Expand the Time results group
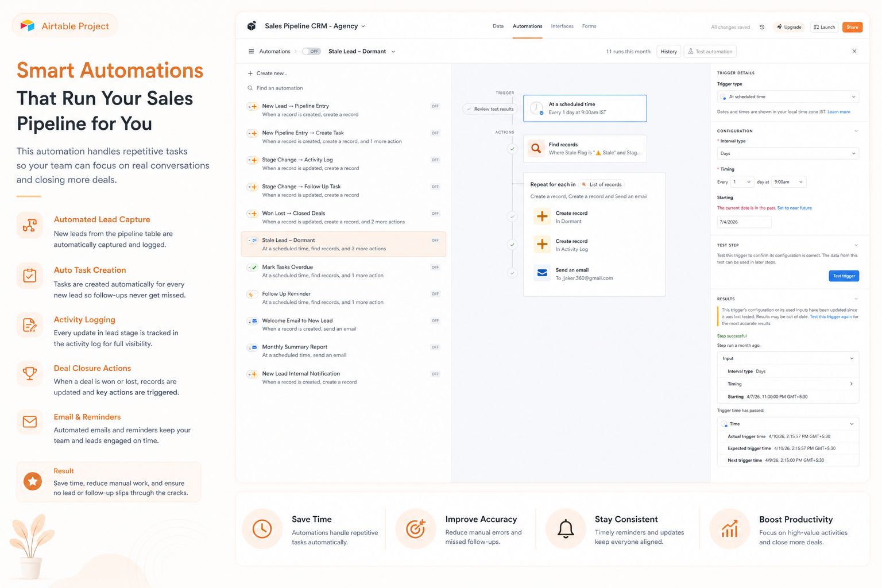The width and height of the screenshot is (882, 588). [x=788, y=424]
